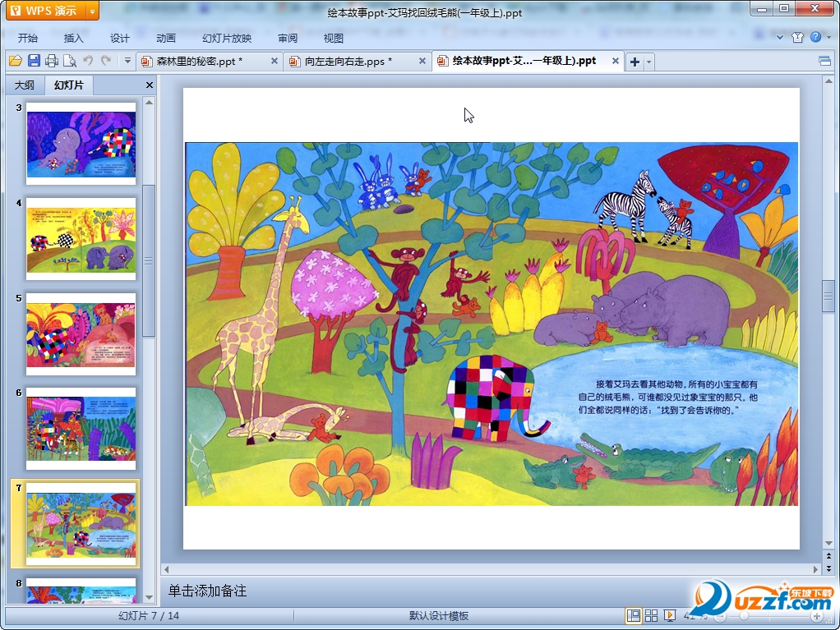
Task: Close the 绘本故事ppt document tab
Action: [616, 61]
